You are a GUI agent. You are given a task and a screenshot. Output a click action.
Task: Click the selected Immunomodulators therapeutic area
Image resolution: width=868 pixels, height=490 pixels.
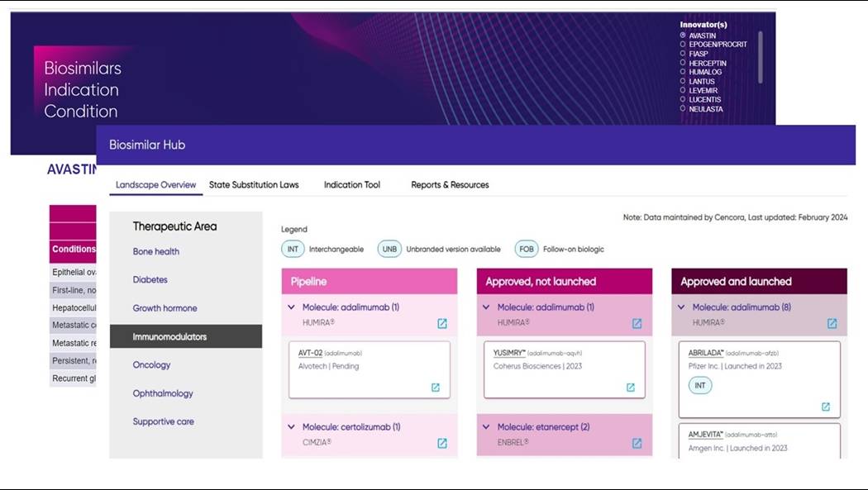(x=186, y=336)
